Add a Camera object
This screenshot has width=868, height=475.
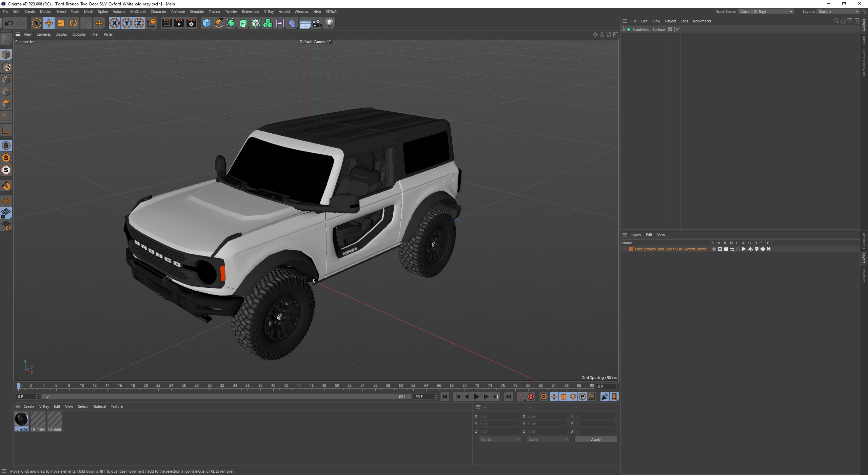click(317, 23)
